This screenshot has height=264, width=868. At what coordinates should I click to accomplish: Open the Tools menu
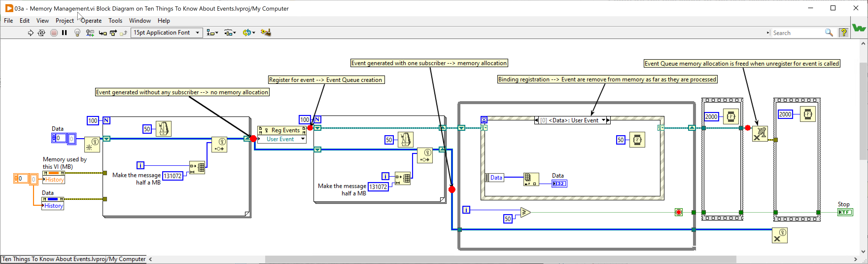pos(115,20)
